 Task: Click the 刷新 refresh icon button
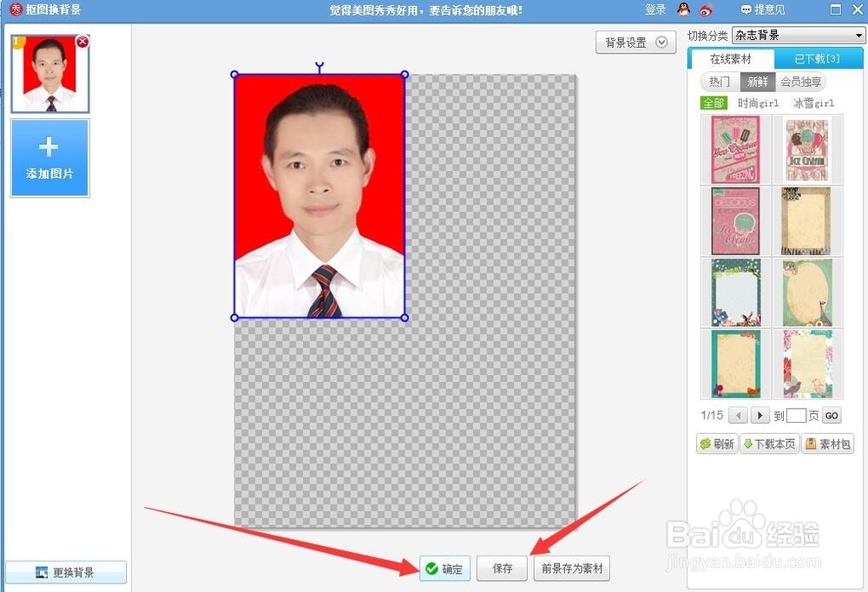click(715, 444)
